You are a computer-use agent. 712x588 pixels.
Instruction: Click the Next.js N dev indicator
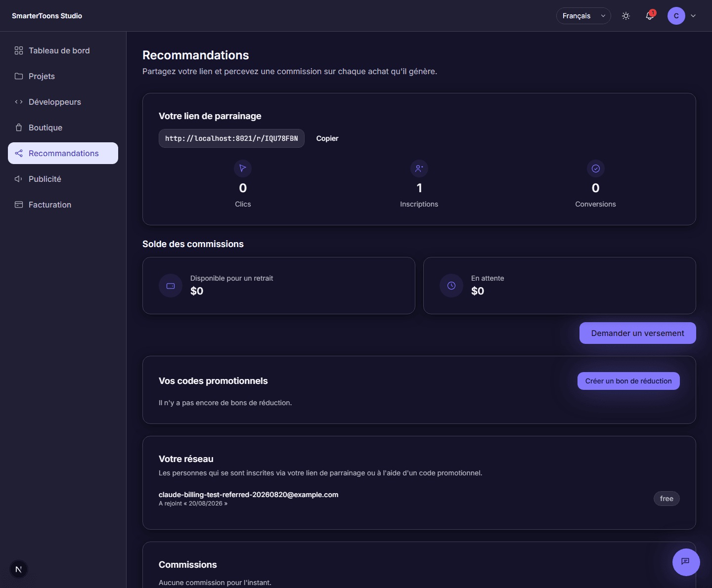tap(19, 569)
